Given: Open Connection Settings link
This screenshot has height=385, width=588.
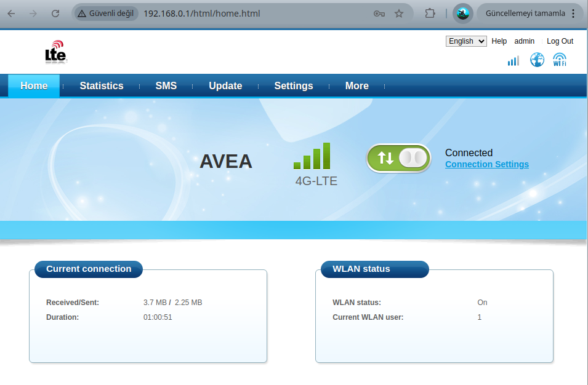Looking at the screenshot, I should 486,164.
